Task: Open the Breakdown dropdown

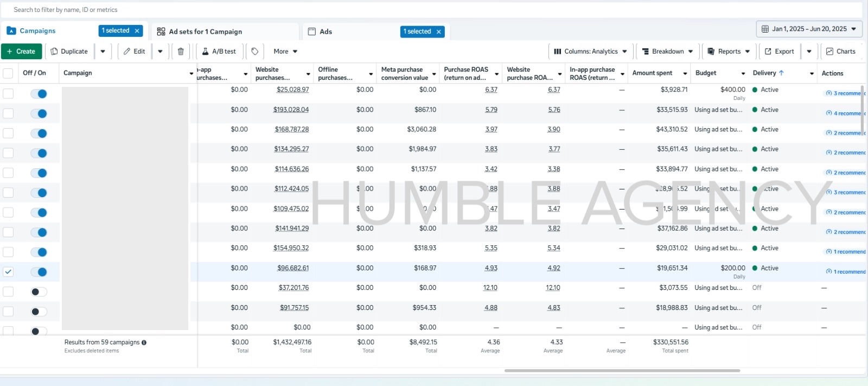Action: pyautogui.click(x=667, y=52)
